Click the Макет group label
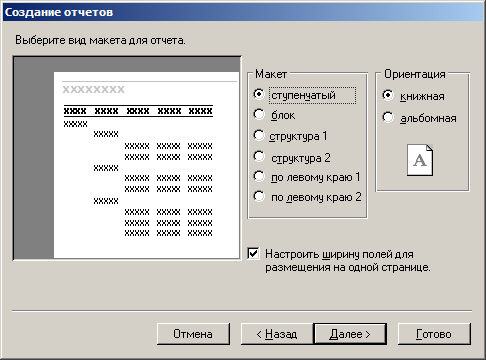 pos(271,74)
